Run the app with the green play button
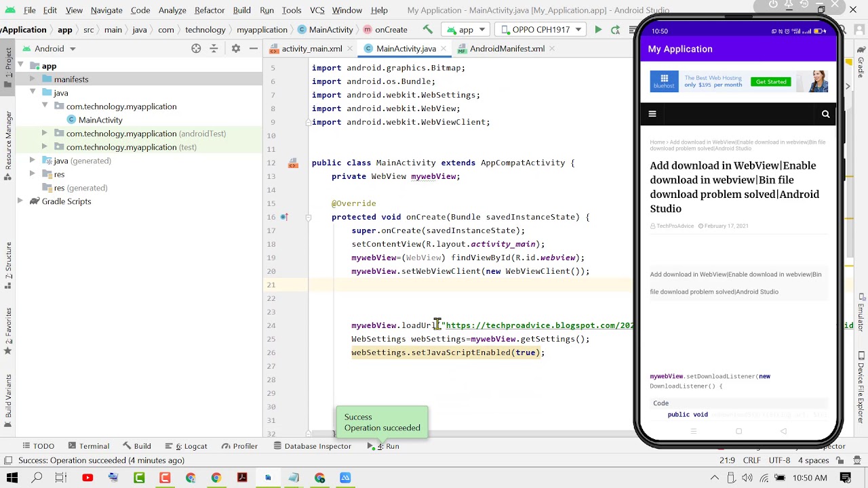The height and width of the screenshot is (488, 868). 598,30
